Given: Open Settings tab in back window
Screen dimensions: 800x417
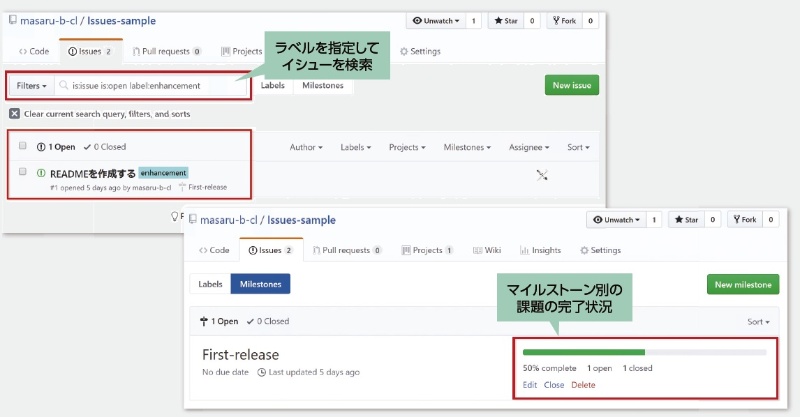Looking at the screenshot, I should [420, 52].
